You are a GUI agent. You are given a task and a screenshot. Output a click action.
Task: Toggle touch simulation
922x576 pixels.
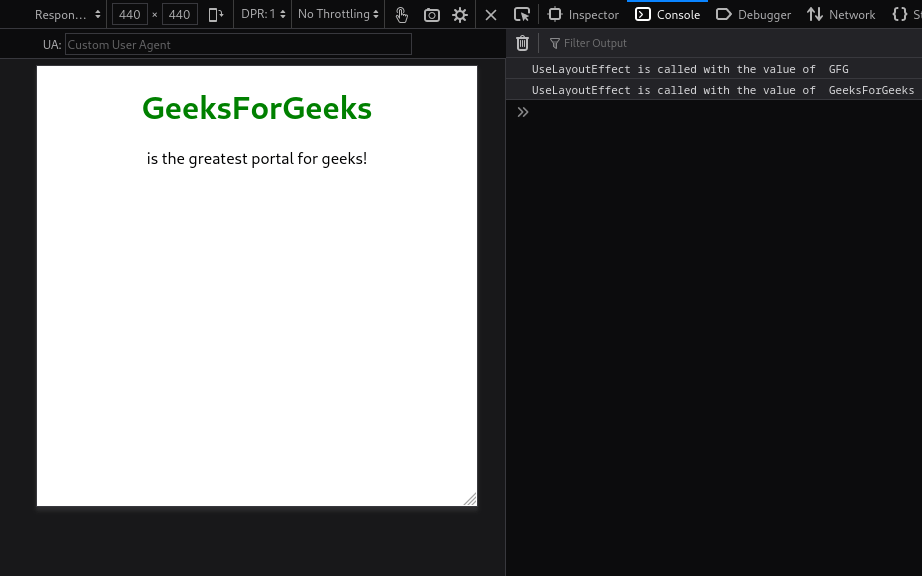[x=402, y=15]
